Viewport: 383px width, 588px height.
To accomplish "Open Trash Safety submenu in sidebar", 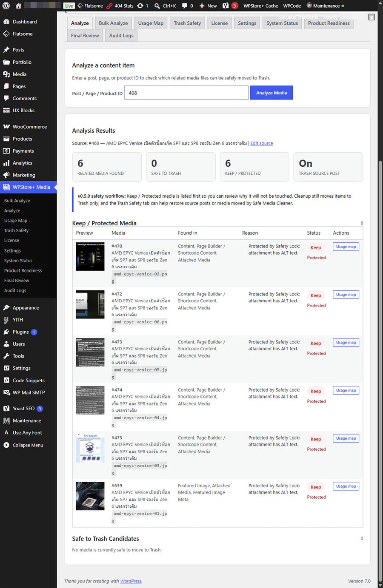I will pyautogui.click(x=17, y=230).
